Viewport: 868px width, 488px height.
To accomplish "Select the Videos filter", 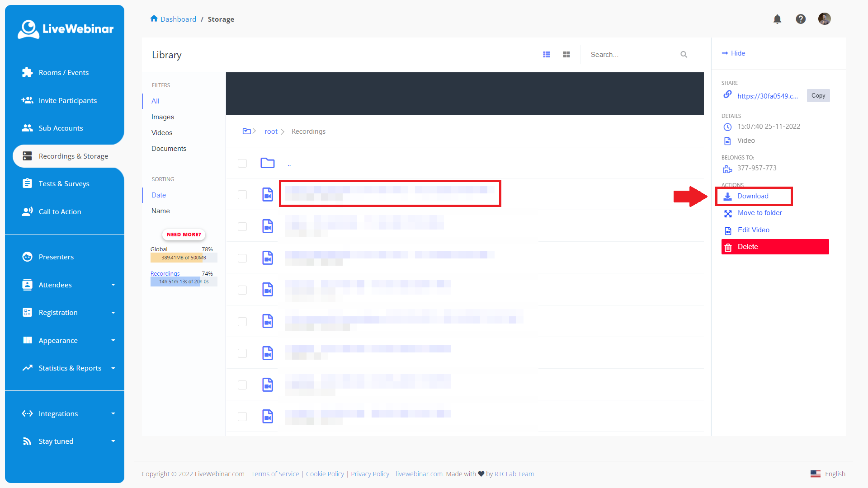I will point(162,132).
